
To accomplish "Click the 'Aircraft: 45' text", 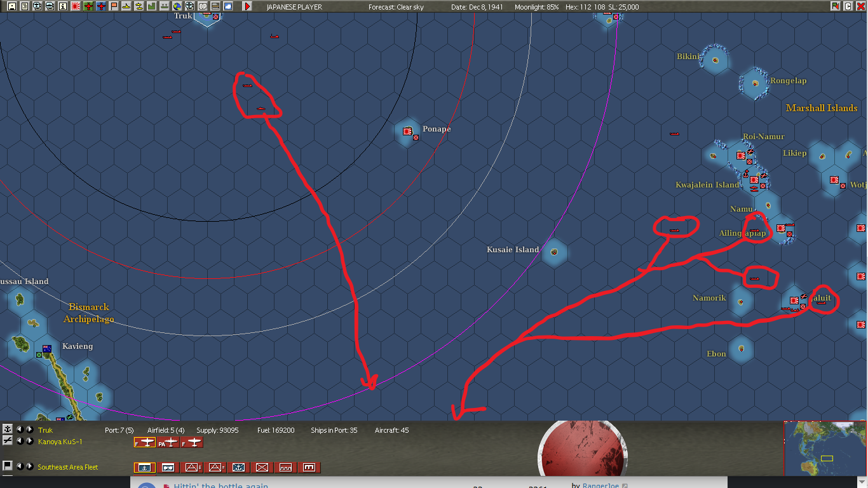I will pyautogui.click(x=392, y=430).
